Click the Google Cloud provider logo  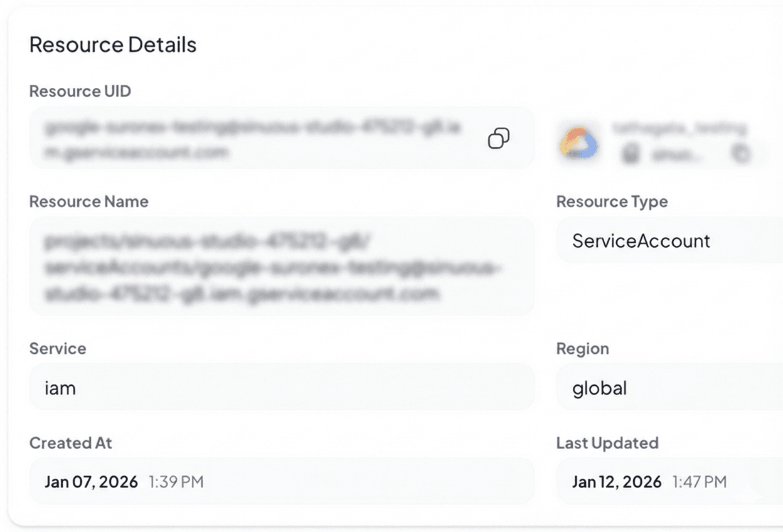(x=578, y=143)
